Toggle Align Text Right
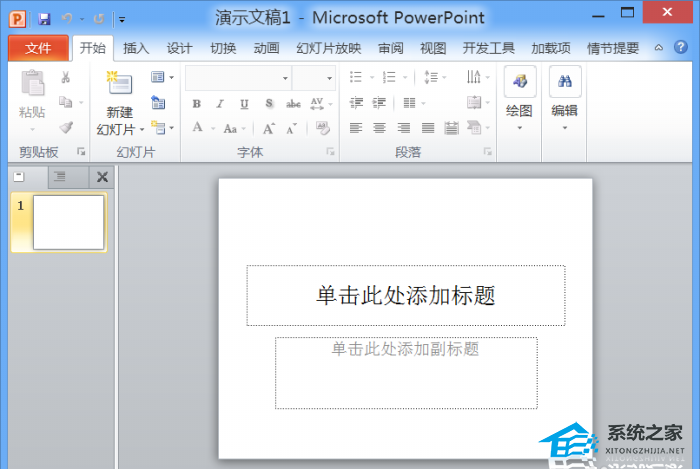This screenshot has width=700, height=469. click(404, 129)
